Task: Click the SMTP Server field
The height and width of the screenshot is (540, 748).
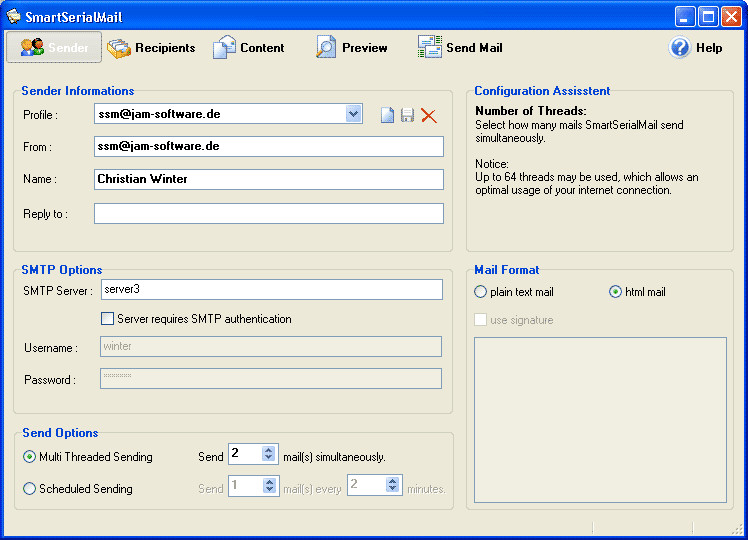Action: coord(271,290)
